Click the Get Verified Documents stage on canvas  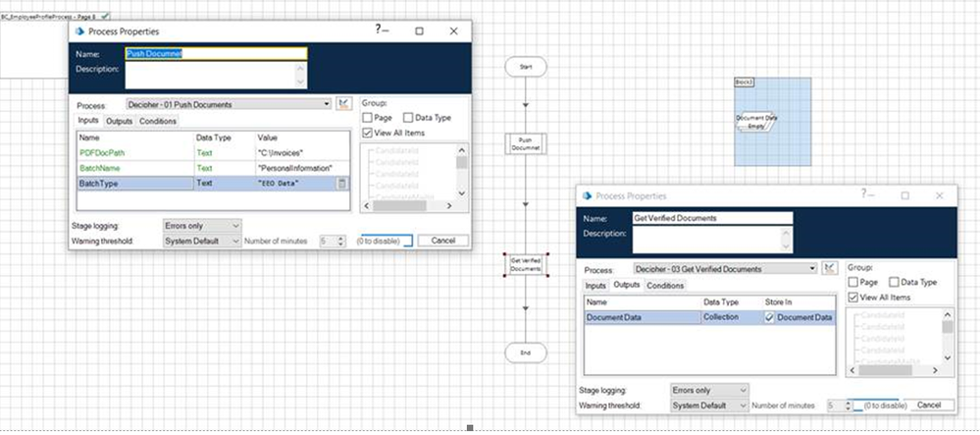click(526, 264)
